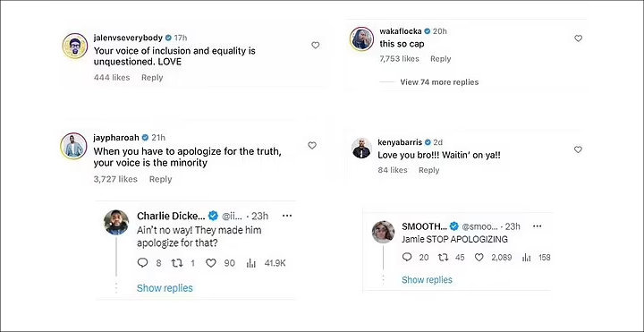644x332 pixels.
Task: Show replies under SMOOTH's tweet
Action: click(x=427, y=280)
